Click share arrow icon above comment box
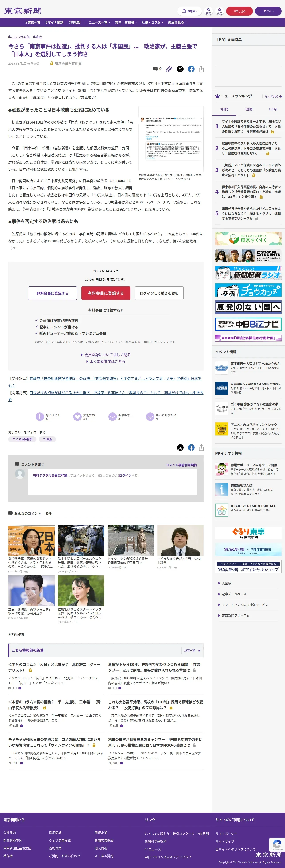285x868 pixels. [201, 447]
